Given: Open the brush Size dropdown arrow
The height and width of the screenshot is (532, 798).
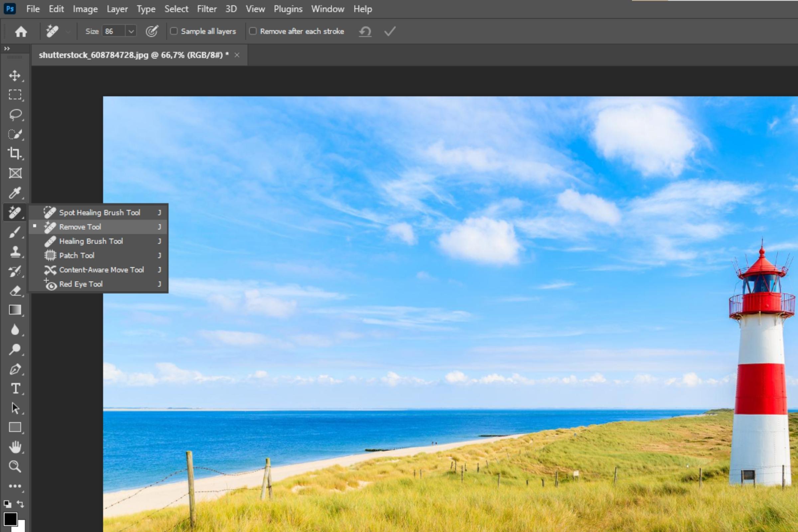Looking at the screenshot, I should [131, 31].
